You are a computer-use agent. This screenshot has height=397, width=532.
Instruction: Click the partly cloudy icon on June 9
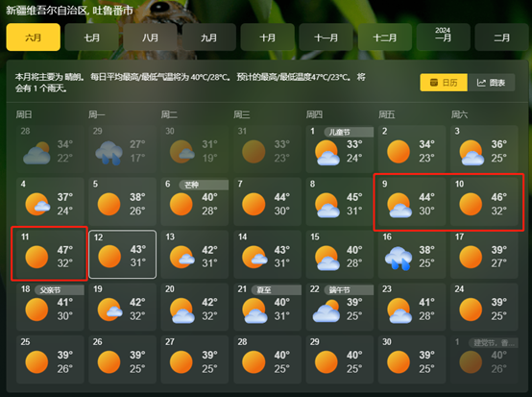[399, 205]
